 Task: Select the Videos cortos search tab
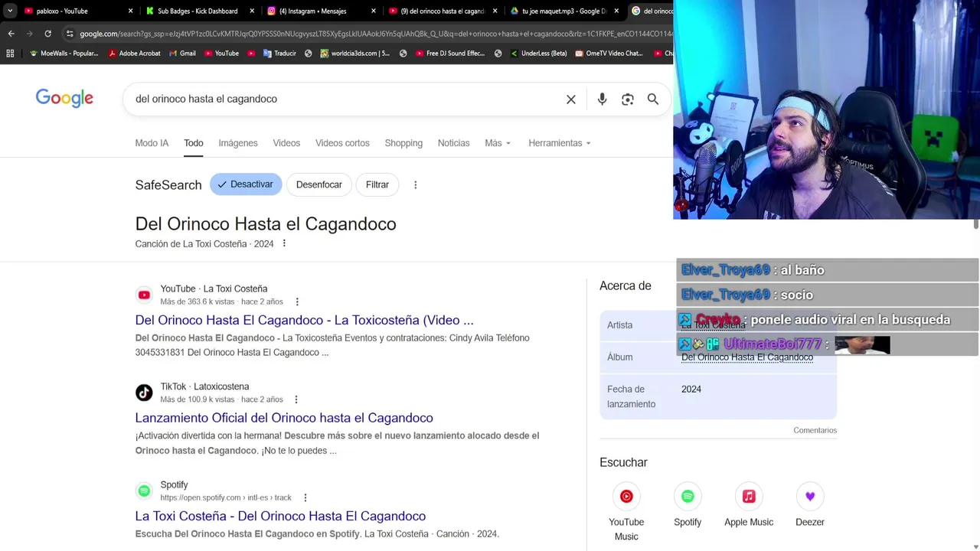[342, 143]
